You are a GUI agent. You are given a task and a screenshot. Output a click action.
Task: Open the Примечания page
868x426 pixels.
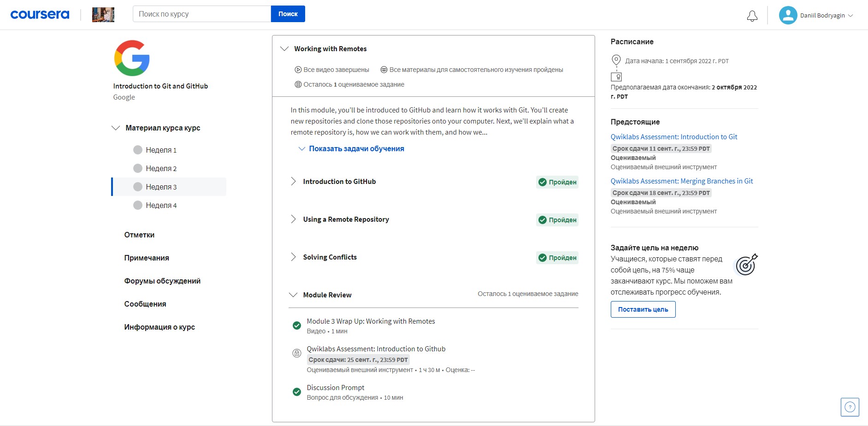pos(147,258)
